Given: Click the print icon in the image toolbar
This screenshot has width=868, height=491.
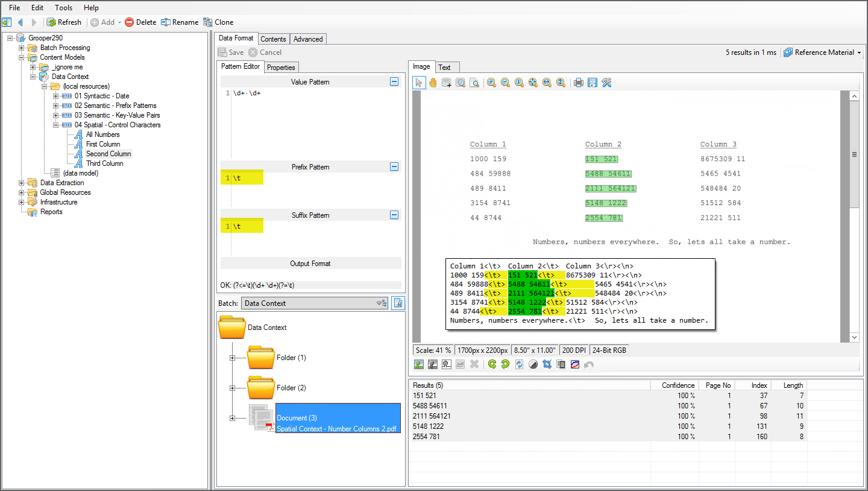Looking at the screenshot, I should 579,83.
